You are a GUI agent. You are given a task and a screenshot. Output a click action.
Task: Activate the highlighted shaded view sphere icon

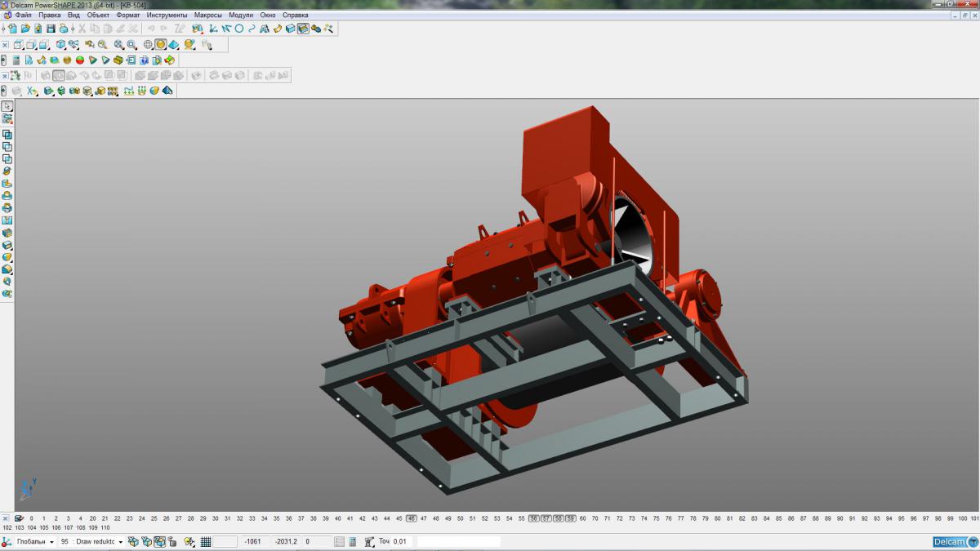[x=161, y=45]
